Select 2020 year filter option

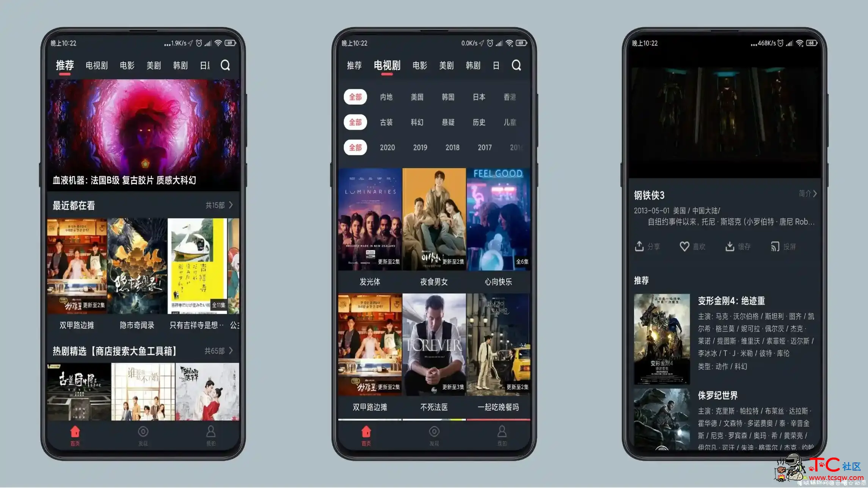388,147
